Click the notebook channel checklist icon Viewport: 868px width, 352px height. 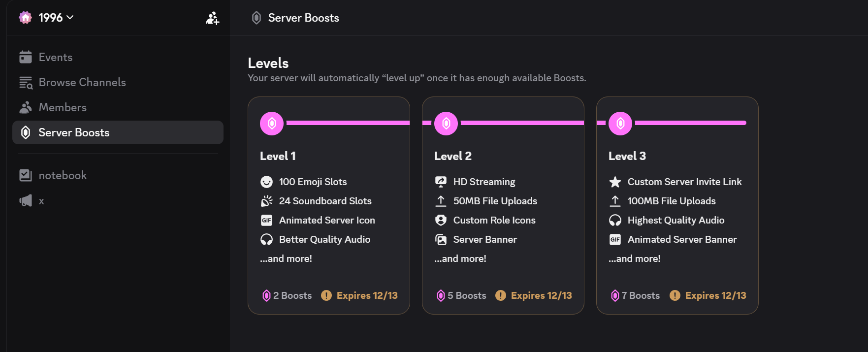tap(26, 175)
